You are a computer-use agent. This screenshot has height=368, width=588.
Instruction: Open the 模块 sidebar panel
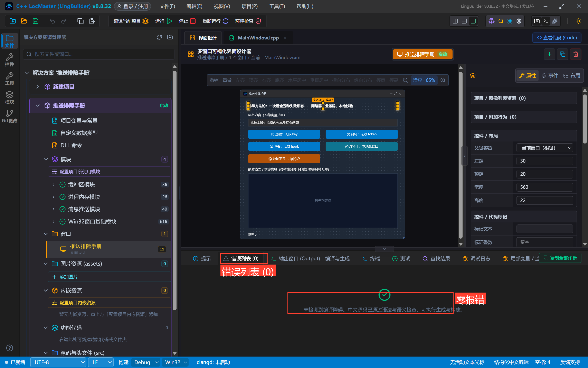(9, 97)
